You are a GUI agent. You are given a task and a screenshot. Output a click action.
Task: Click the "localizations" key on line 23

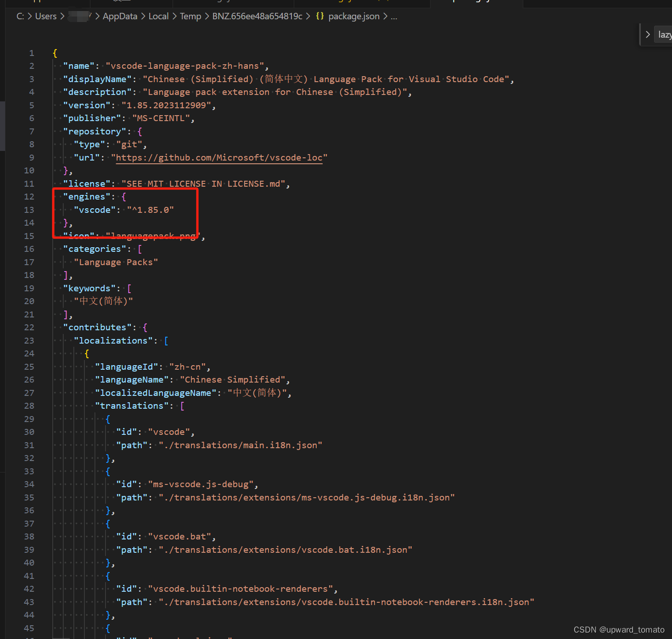point(113,340)
